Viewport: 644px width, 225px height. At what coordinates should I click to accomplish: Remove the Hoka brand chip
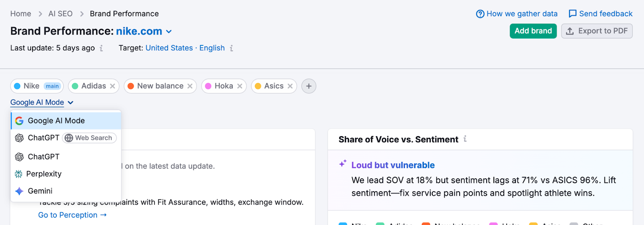[239, 86]
